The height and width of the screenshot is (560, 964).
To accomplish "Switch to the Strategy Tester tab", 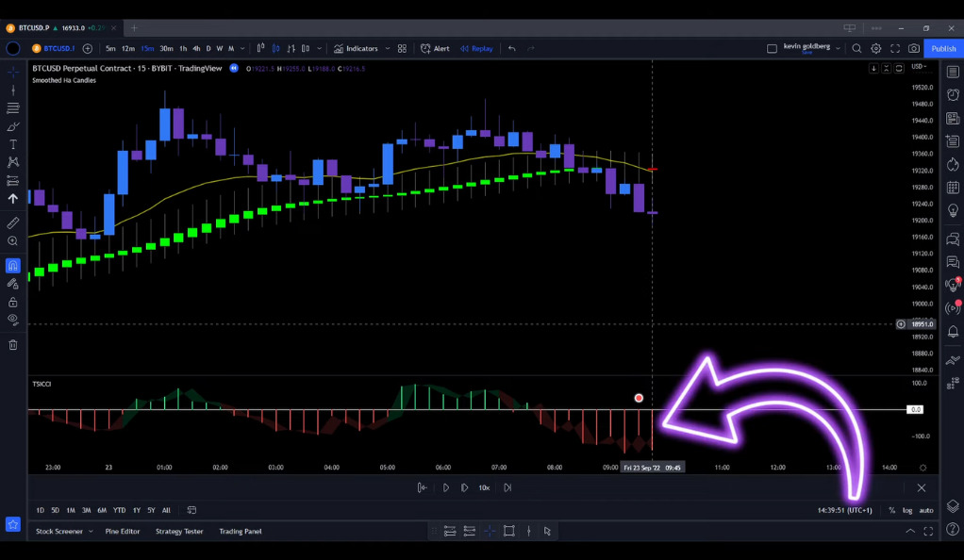I will (x=179, y=531).
